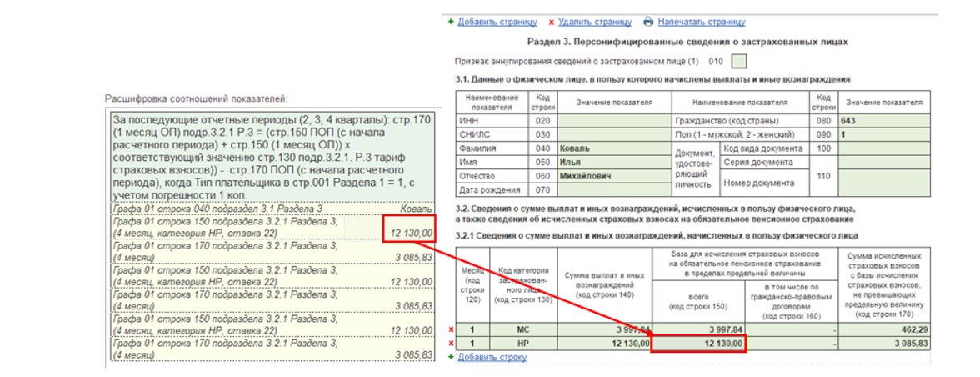Click the СНИЛС value field, line 030
This screenshot has height=377, width=980.
click(614, 134)
